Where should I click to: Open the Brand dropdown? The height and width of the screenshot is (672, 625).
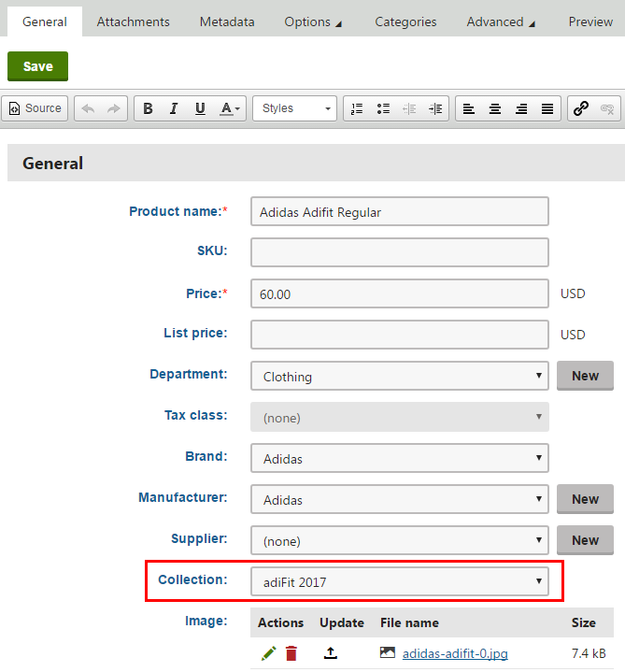coord(400,458)
